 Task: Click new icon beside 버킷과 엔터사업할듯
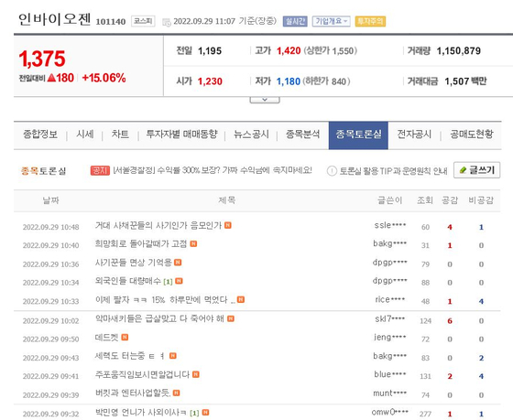click(x=176, y=393)
